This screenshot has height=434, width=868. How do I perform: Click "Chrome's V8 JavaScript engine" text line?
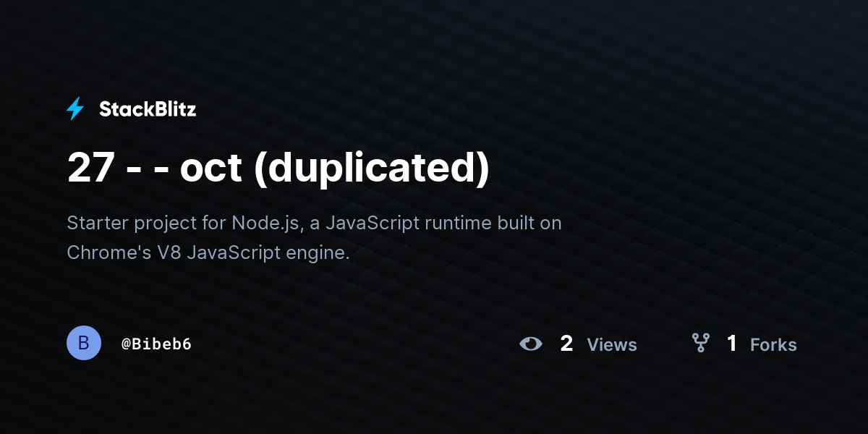coord(208,253)
